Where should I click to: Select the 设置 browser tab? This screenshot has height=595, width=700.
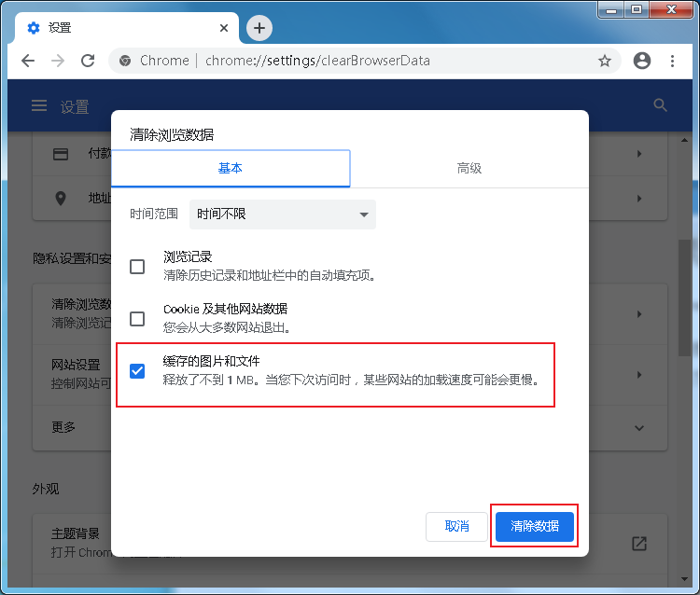click(x=127, y=28)
